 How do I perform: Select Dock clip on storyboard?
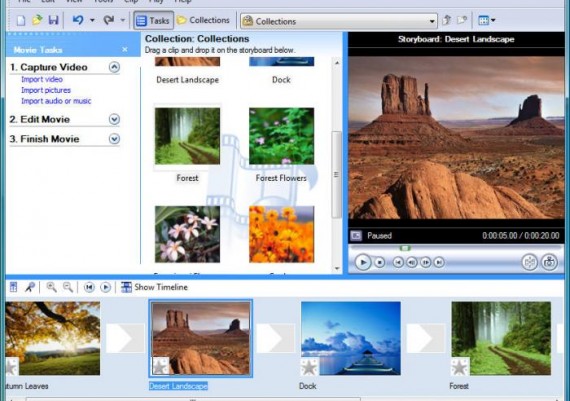[x=351, y=338]
